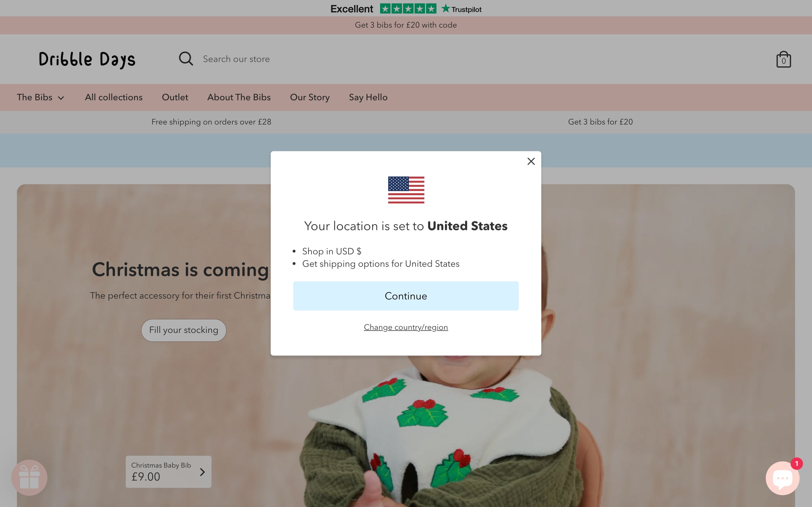
Task: Click About The Bibs tab item
Action: tap(239, 97)
